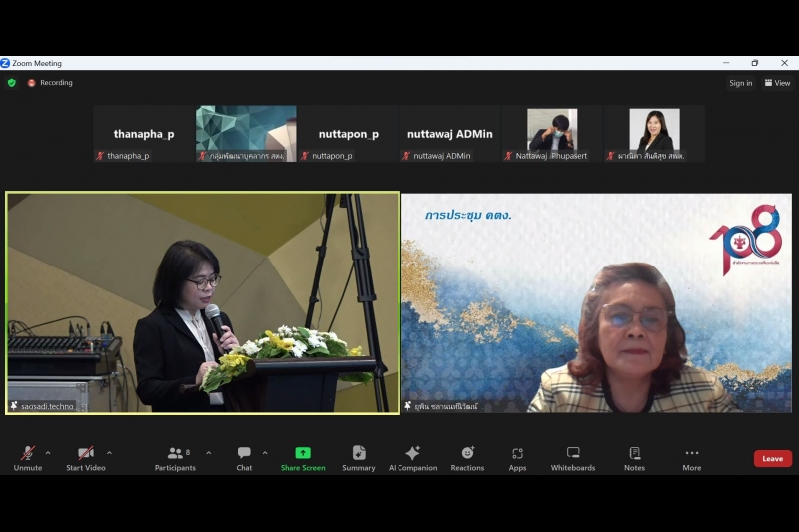Click the Unmute microphone button

(28, 457)
